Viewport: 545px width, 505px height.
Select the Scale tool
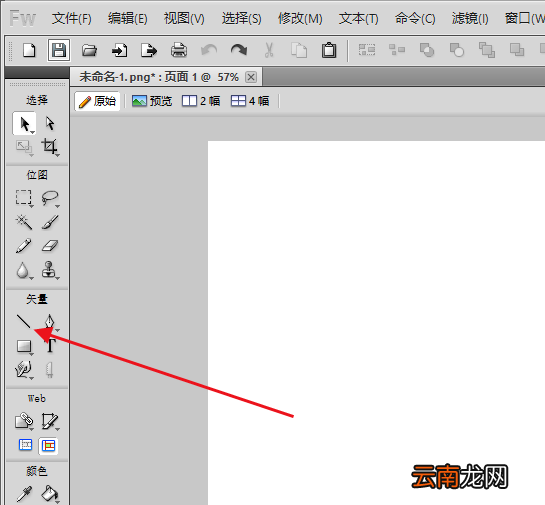click(24, 147)
